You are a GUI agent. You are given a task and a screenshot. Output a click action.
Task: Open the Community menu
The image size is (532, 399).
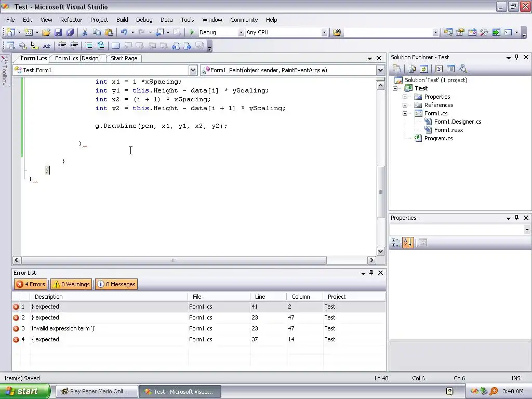click(244, 20)
